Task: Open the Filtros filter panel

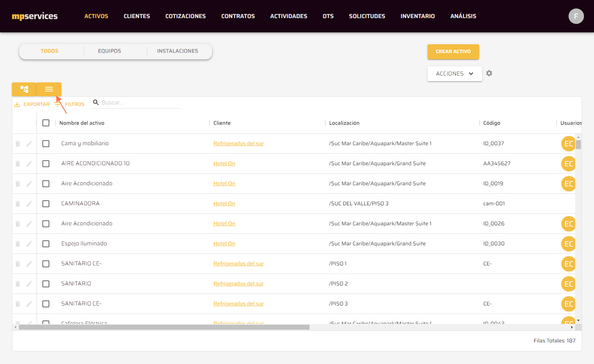Action: (69, 104)
